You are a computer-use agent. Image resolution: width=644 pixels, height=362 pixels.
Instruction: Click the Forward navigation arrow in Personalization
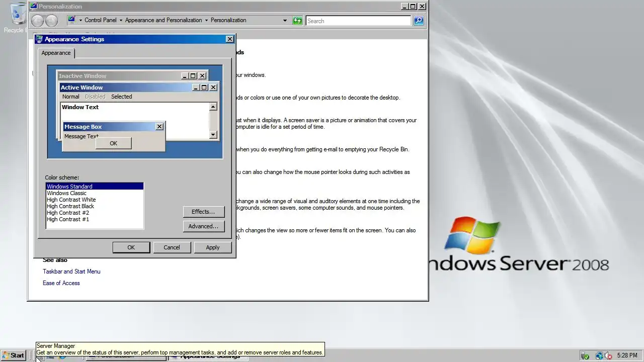(51, 21)
